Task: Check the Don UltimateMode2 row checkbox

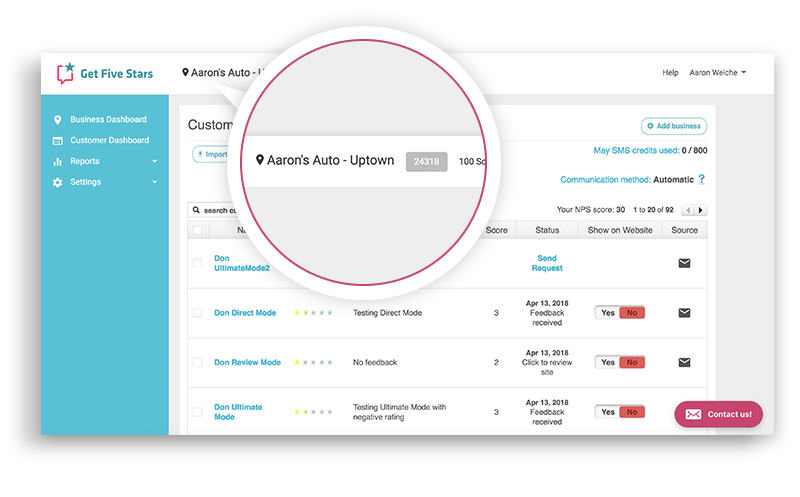Action: click(197, 263)
